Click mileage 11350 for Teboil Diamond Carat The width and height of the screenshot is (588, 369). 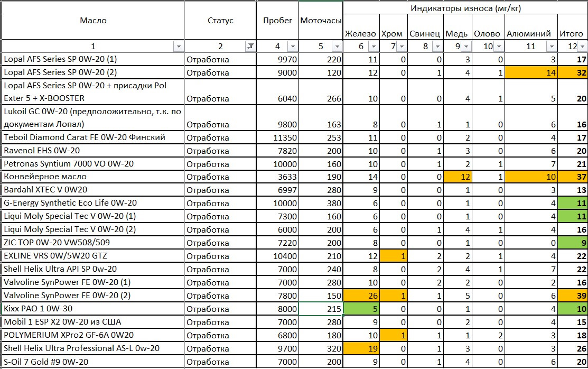coord(277,137)
